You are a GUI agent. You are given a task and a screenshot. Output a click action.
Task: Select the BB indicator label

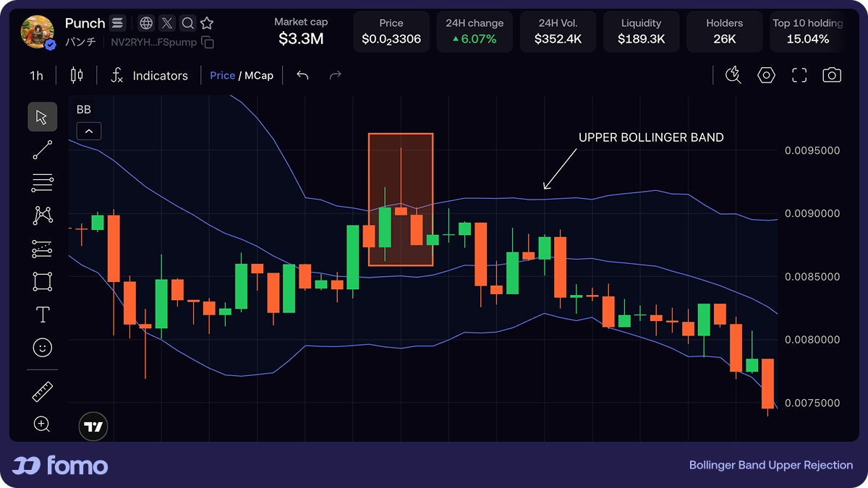click(84, 109)
